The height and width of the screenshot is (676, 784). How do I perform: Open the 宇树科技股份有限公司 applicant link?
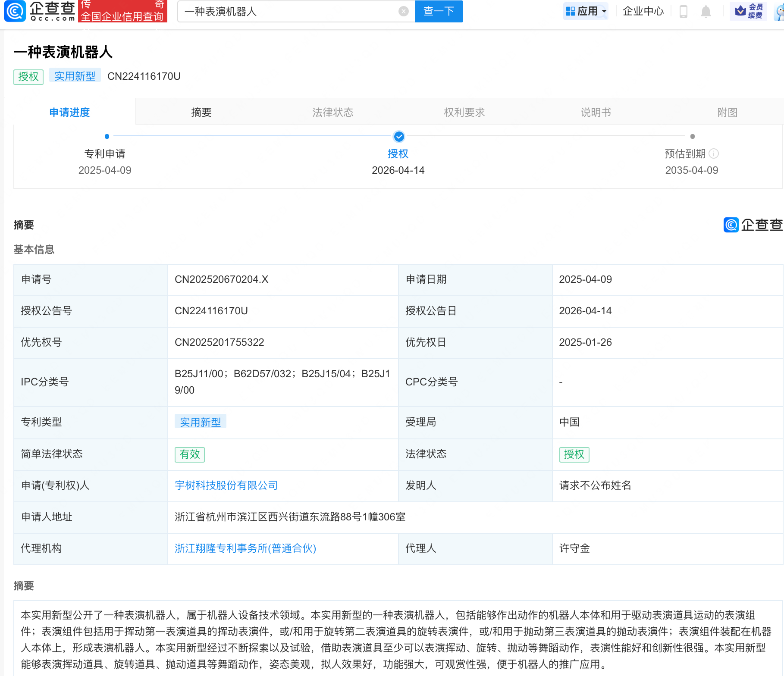(226, 485)
